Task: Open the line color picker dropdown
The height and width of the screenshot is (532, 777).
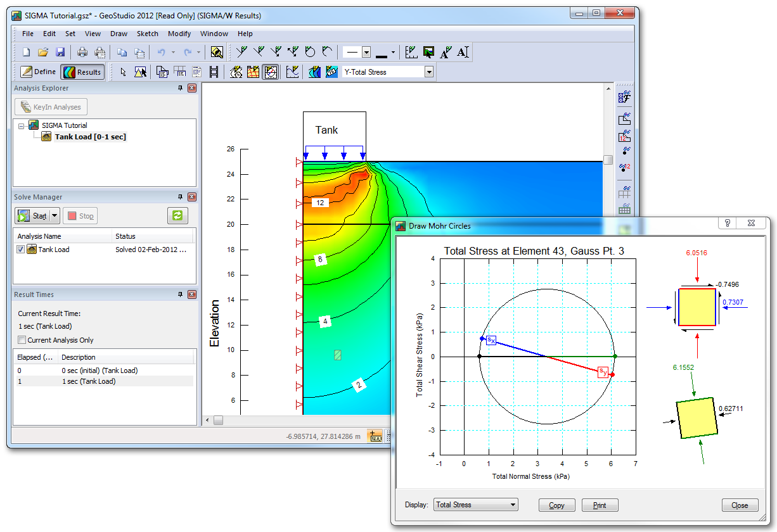Action: point(393,53)
